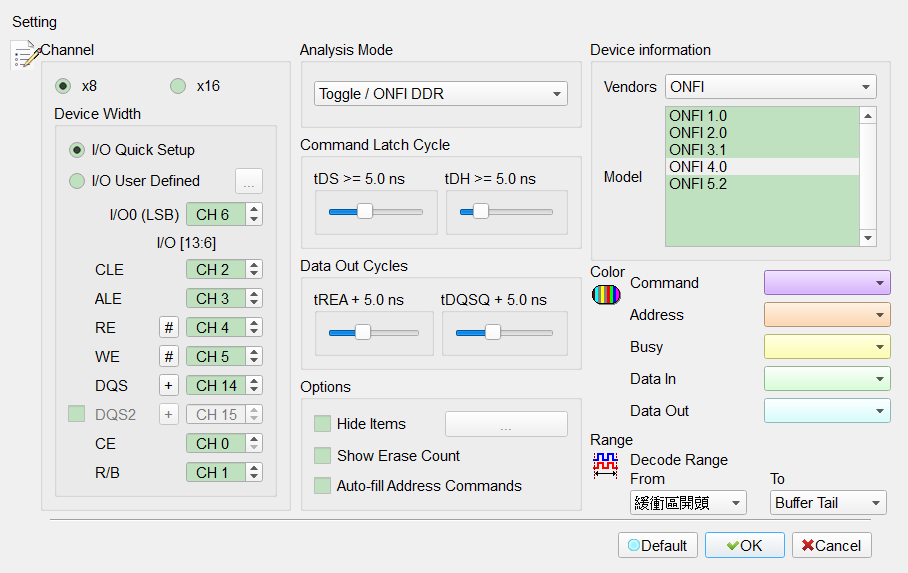Toggle the DQS polarity + button
The height and width of the screenshot is (573, 908).
(x=169, y=385)
